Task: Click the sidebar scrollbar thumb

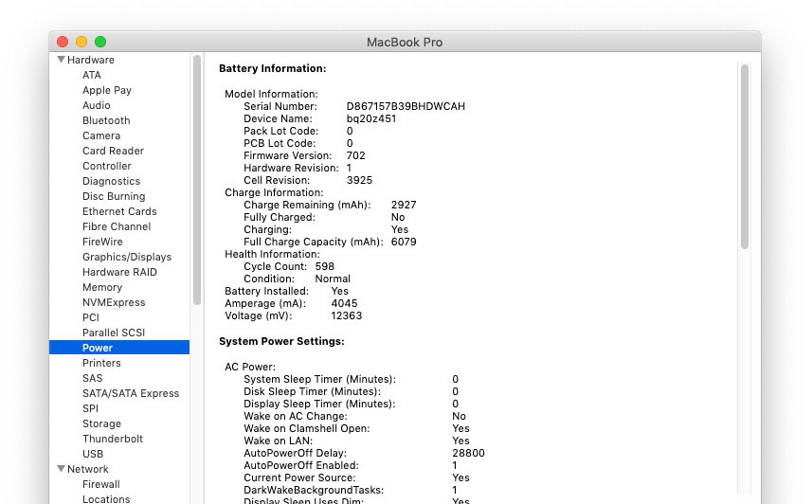Action: [197, 180]
